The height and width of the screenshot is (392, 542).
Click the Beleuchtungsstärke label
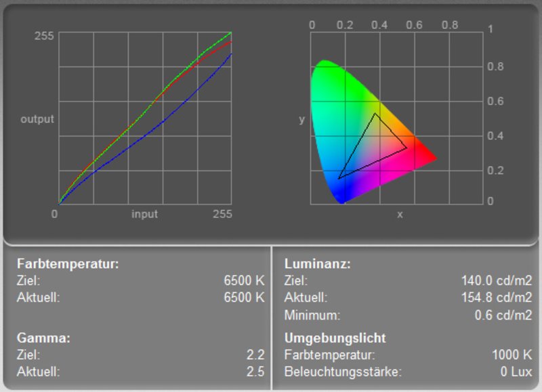(343, 372)
